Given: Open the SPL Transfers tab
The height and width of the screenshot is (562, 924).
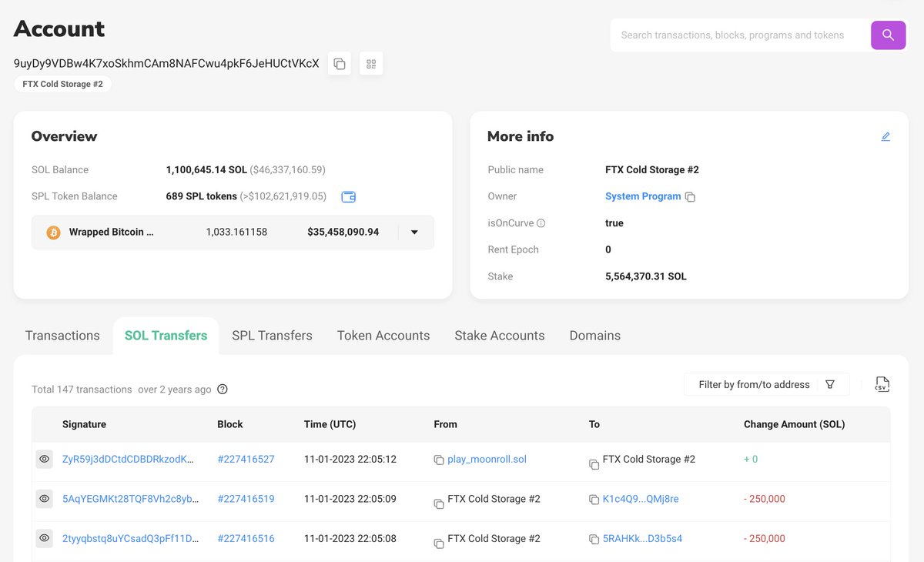Looking at the screenshot, I should pos(272,336).
